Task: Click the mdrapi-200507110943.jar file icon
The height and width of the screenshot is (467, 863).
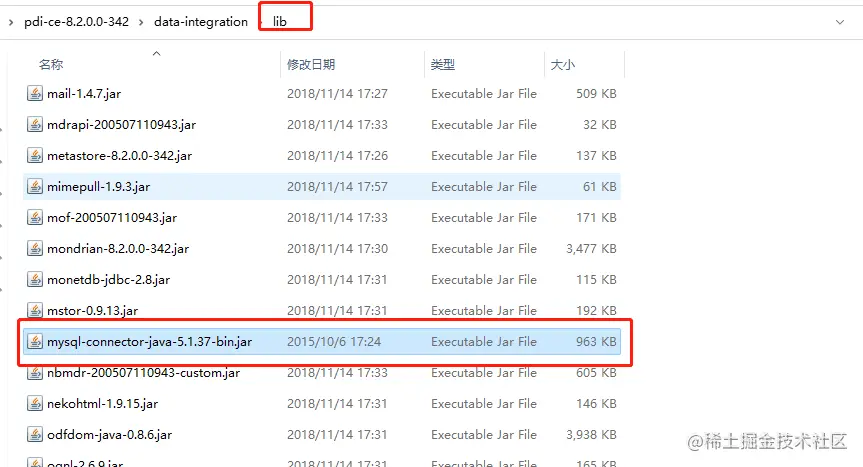Action: [35, 125]
